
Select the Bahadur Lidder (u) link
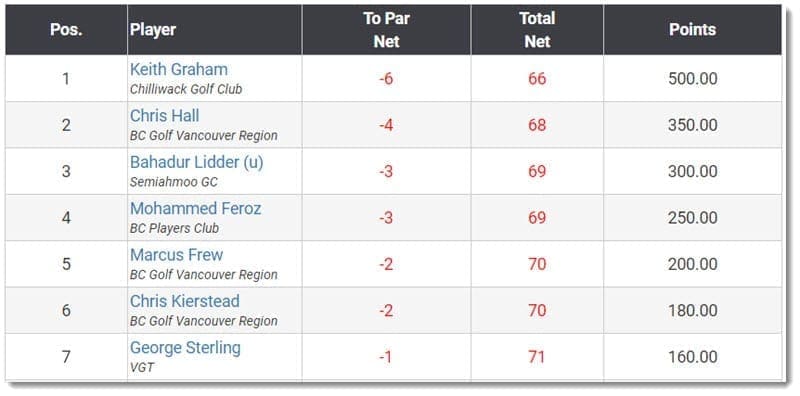click(x=196, y=162)
